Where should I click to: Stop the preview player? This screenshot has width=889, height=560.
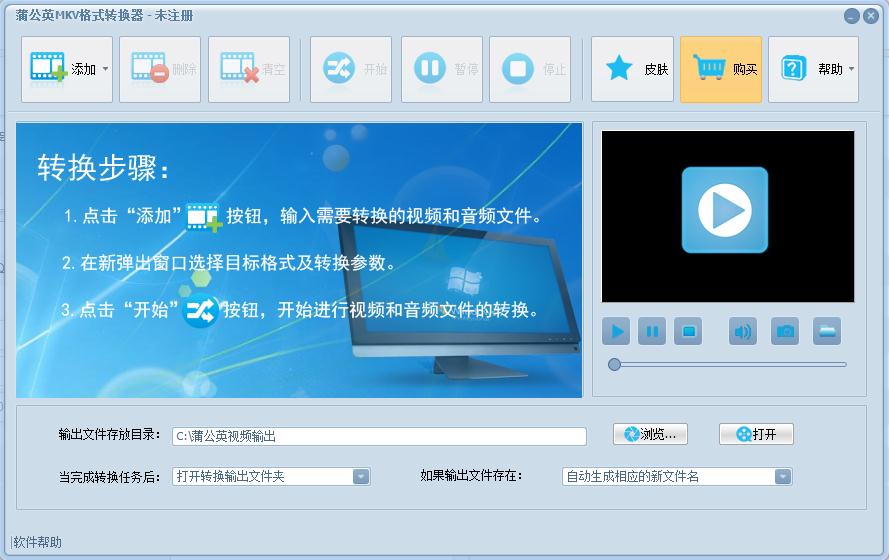[x=688, y=331]
